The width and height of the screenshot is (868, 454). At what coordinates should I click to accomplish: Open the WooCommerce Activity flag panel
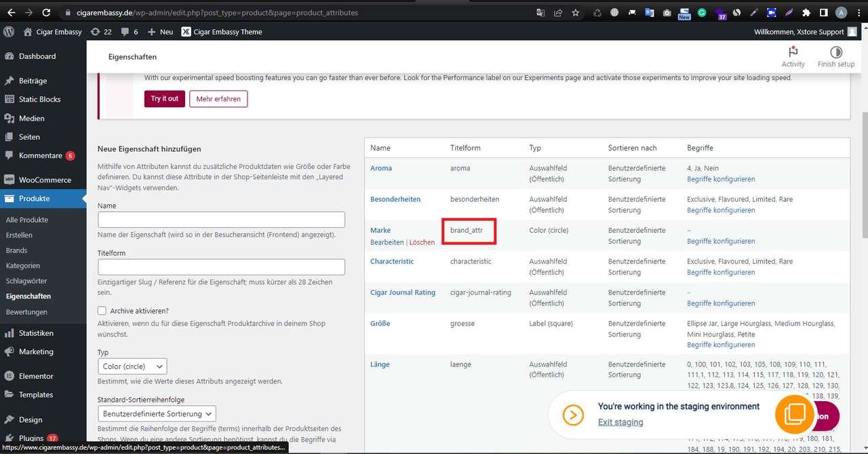point(793,57)
